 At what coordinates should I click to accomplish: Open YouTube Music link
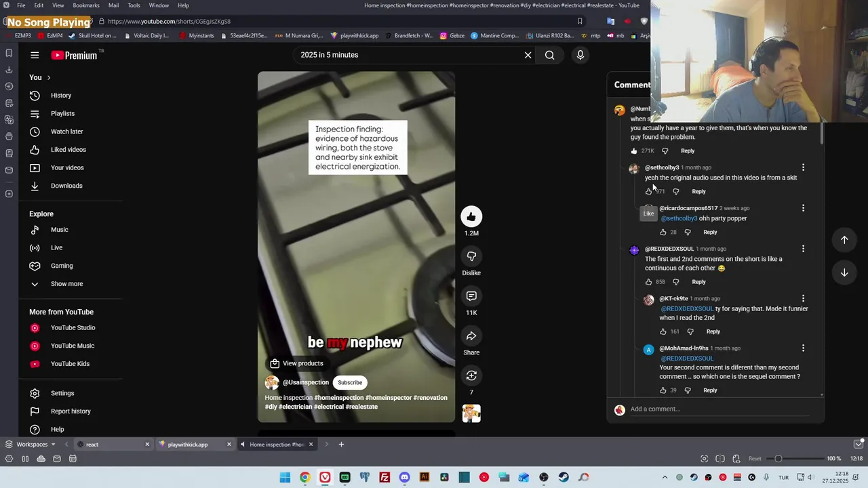pos(72,346)
